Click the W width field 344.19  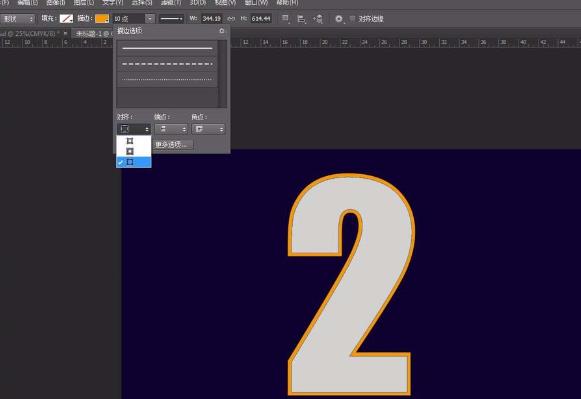coord(212,19)
